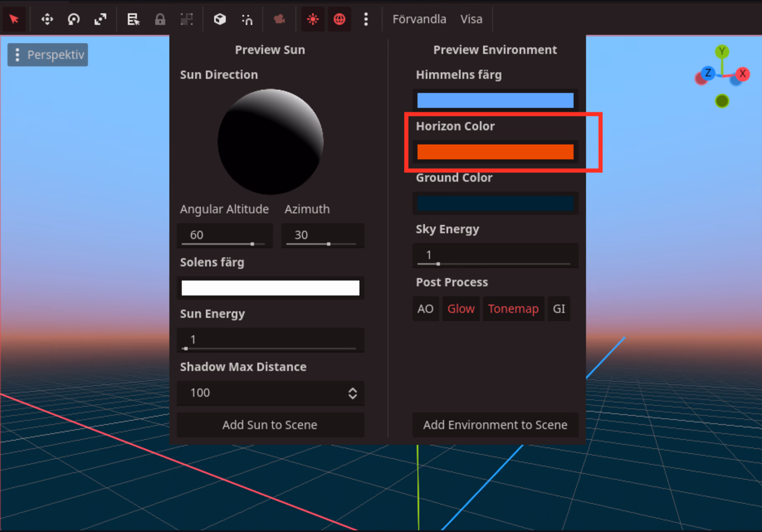Disable Tonemap post processing
The image size is (762, 532).
[513, 309]
